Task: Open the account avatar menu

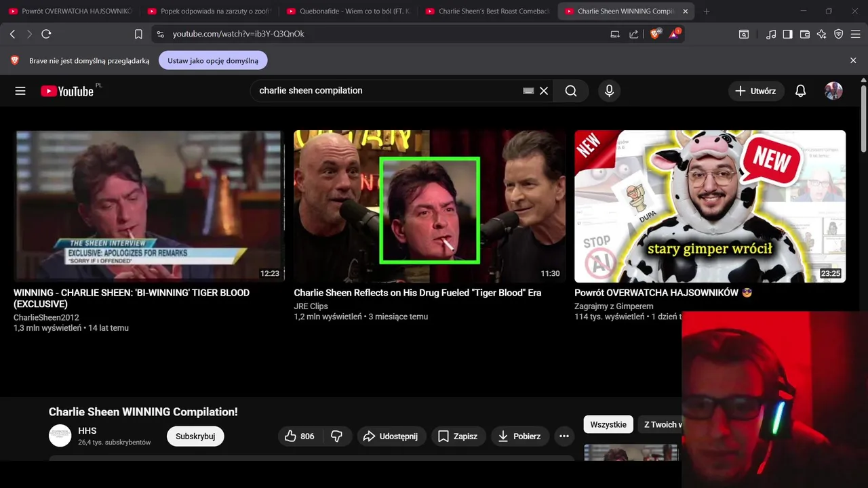Action: 833,91
